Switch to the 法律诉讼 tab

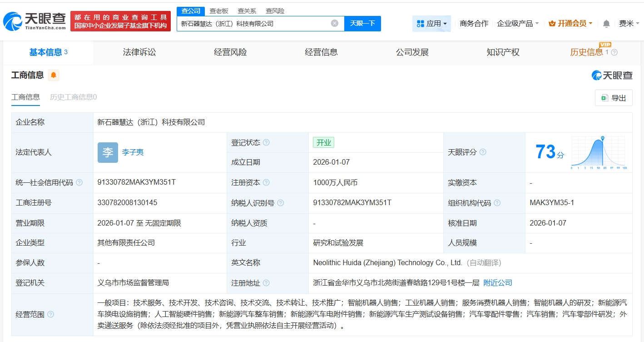pos(139,52)
